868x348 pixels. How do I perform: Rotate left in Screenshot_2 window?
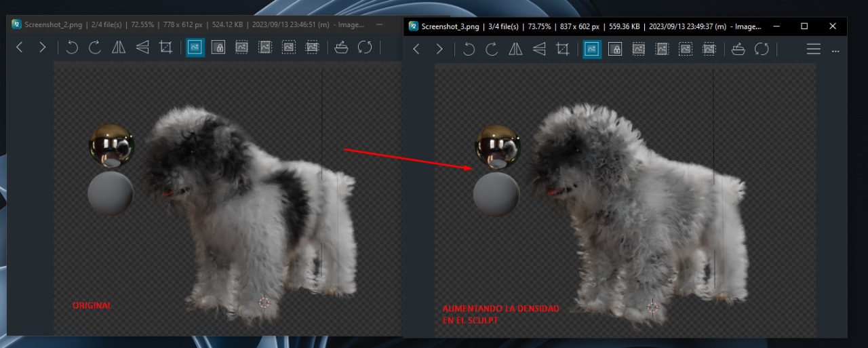pyautogui.click(x=72, y=47)
